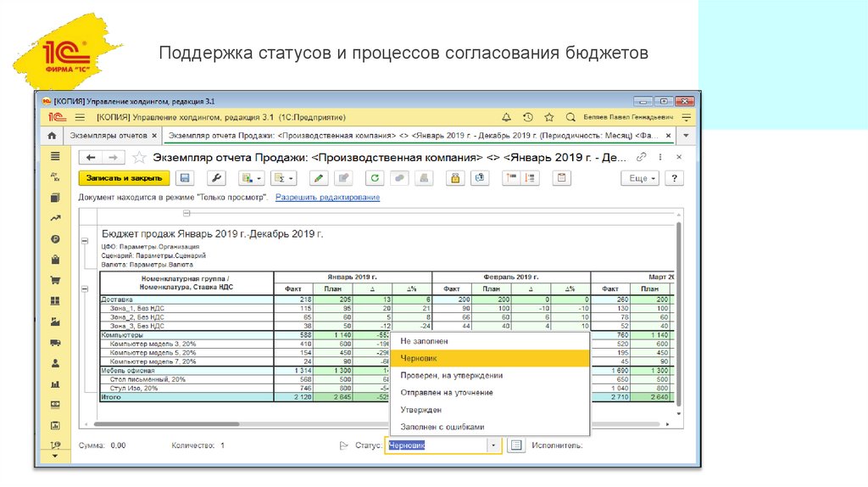Image resolution: width=868 pixels, height=487 pixels.
Task: Go to the home page icon
Action: tap(53, 136)
